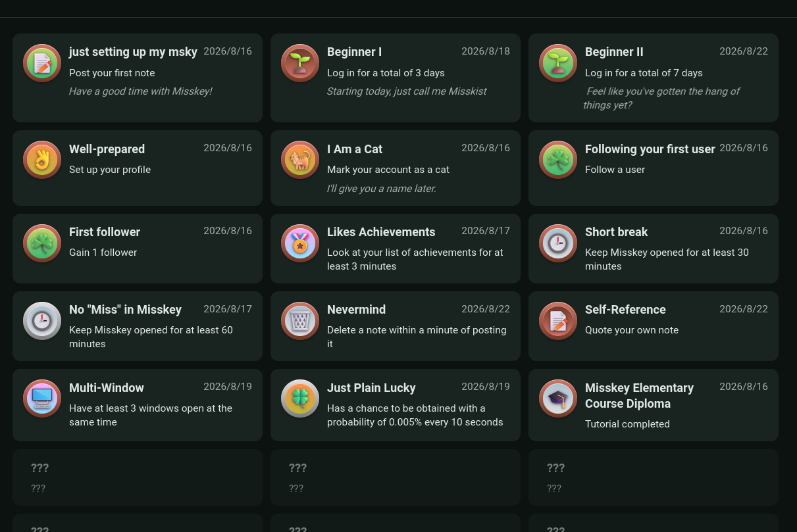Screen dimensions: 797x532
Task: Click 'Mark your account as a cat'
Action: pyautogui.click(x=388, y=170)
